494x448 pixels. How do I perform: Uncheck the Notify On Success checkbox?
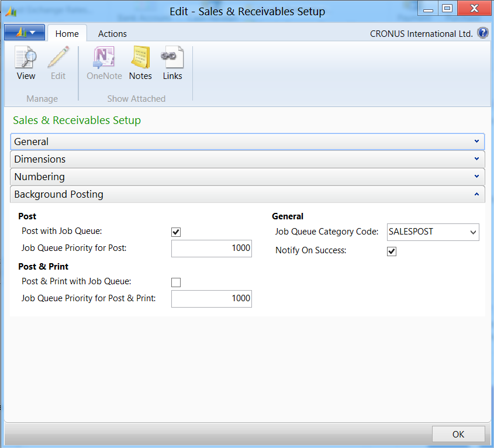click(x=392, y=251)
